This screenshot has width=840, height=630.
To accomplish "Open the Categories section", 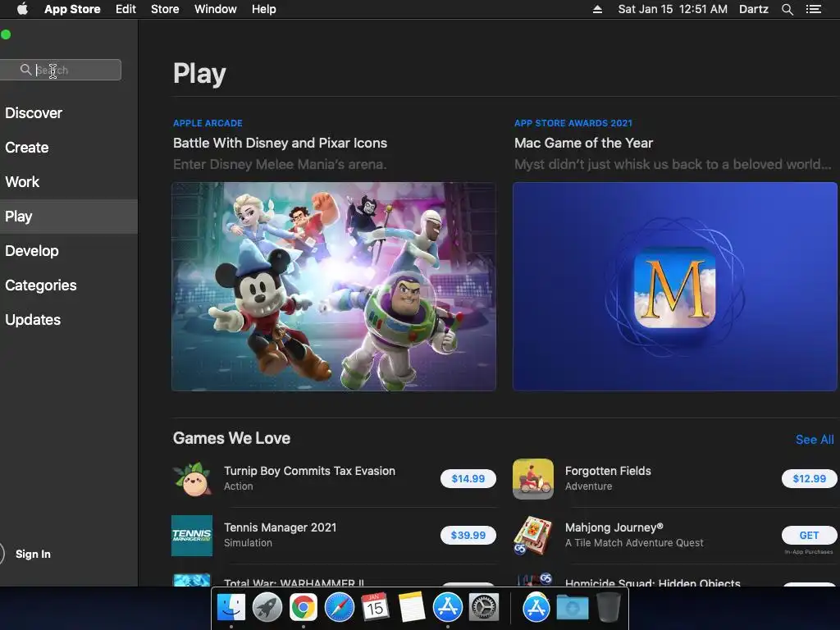I will pyautogui.click(x=41, y=285).
